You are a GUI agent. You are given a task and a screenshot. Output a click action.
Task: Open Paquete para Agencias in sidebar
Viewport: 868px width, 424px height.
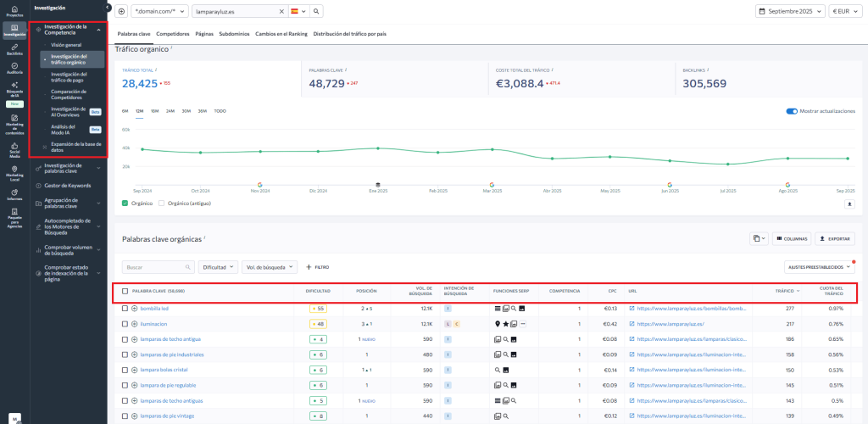14,218
